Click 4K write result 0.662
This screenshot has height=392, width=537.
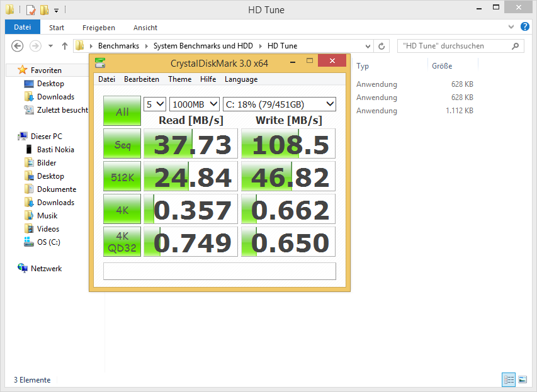[288, 209]
